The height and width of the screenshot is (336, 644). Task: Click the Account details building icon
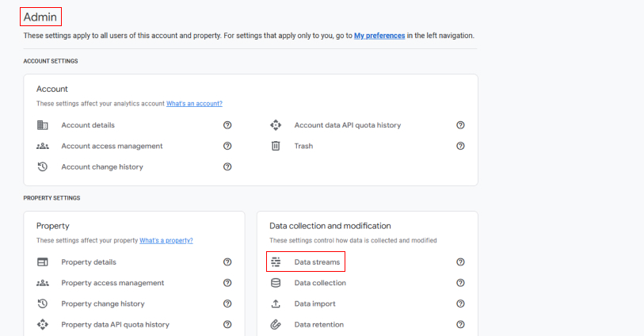coord(43,125)
